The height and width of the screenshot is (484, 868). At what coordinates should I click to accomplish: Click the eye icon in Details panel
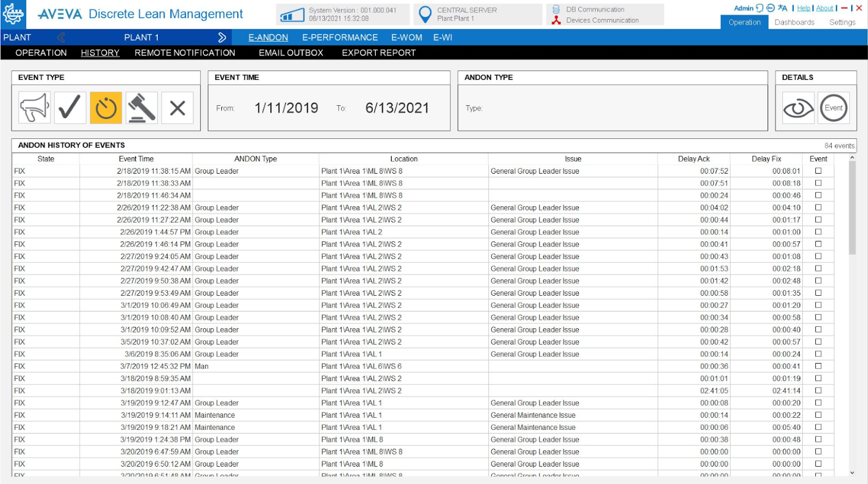tap(798, 108)
